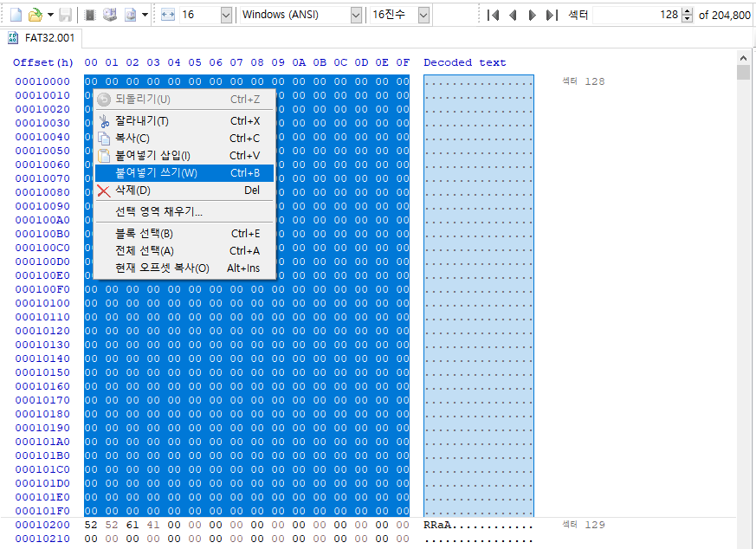
Task: Jump to first sector button
Action: 493,15
